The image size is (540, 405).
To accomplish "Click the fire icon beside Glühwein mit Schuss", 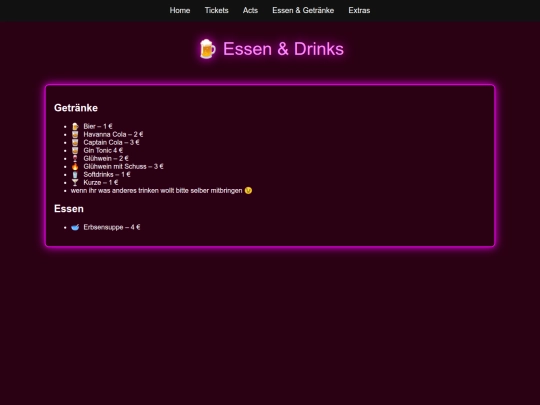I will point(75,166).
